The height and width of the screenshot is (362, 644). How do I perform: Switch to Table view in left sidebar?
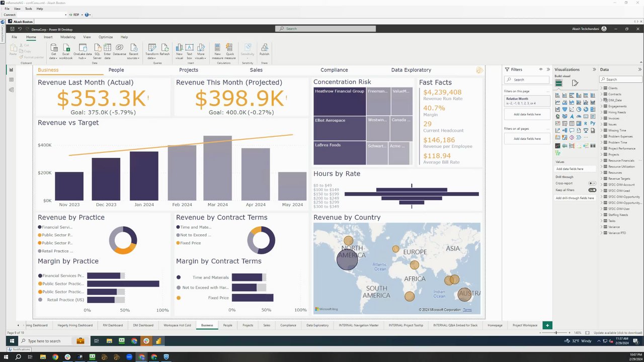[x=11, y=80]
